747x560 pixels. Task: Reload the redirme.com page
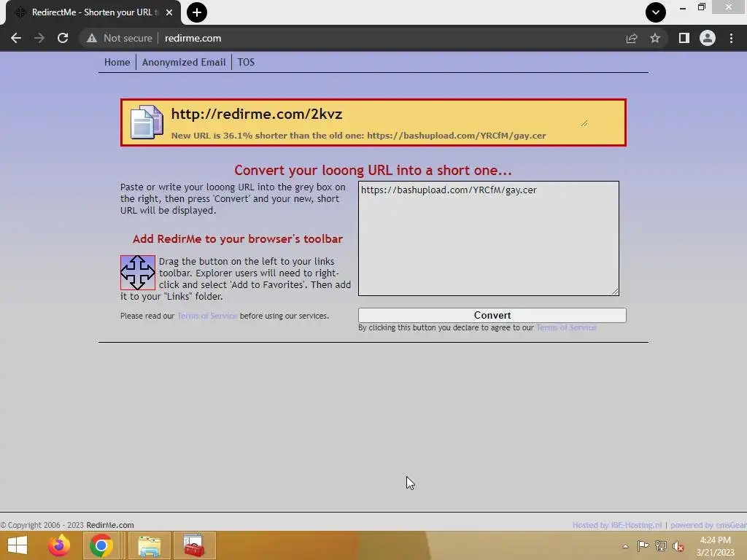pos(63,38)
